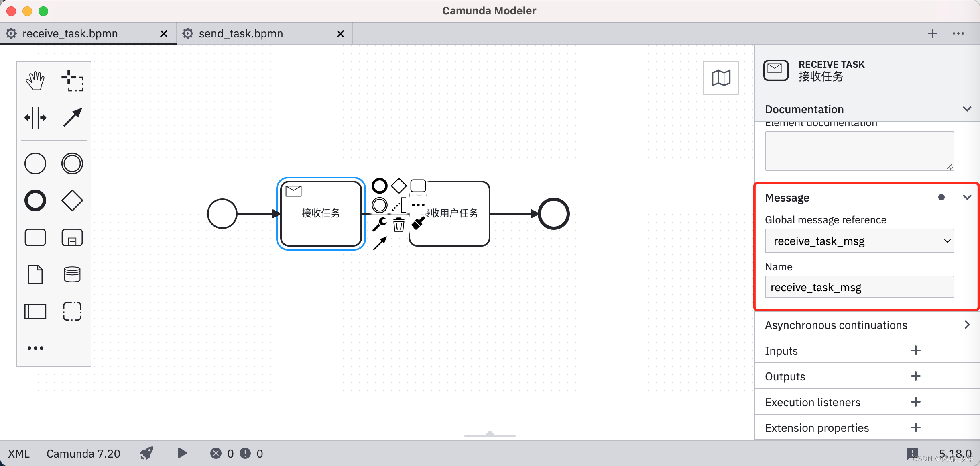Open errors count indicator
980x466 pixels.
[222, 454]
